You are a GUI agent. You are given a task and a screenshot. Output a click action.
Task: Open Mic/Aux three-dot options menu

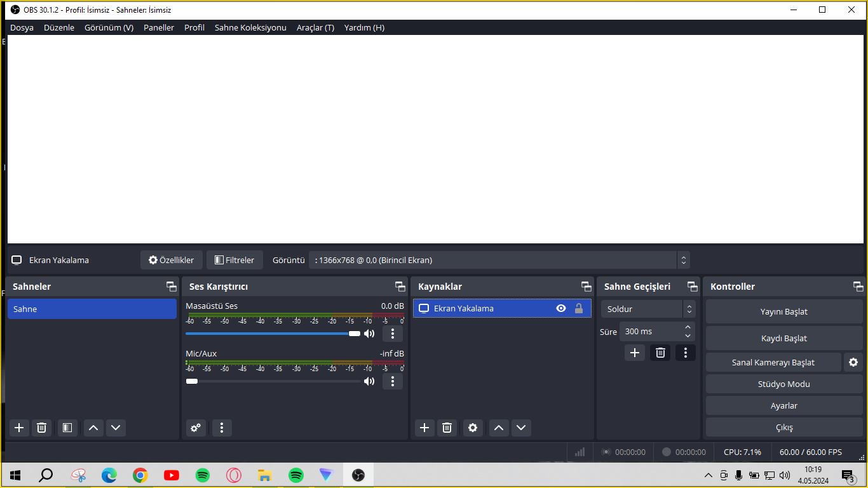coord(393,381)
